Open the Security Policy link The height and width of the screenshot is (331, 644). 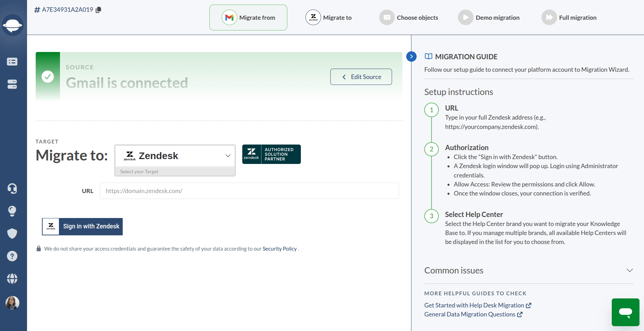click(279, 249)
